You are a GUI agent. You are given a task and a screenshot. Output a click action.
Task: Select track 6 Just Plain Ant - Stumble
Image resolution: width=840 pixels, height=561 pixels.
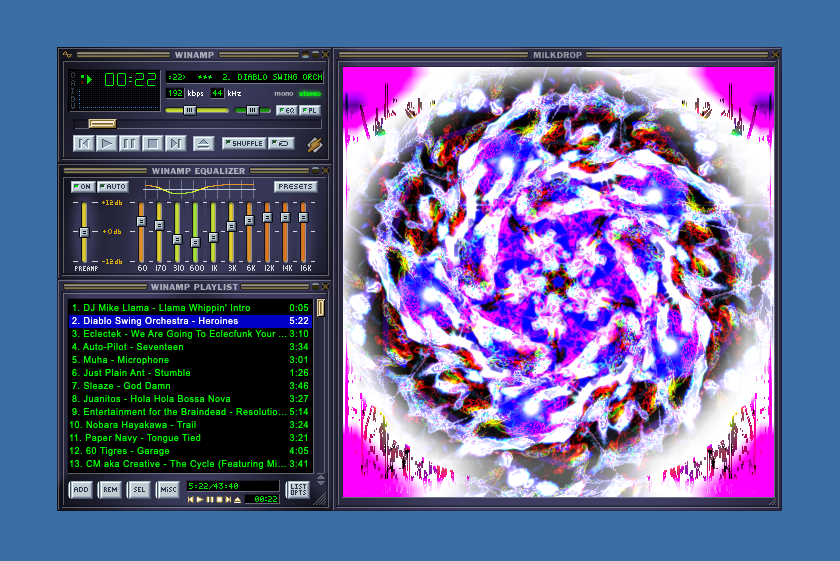pos(190,373)
